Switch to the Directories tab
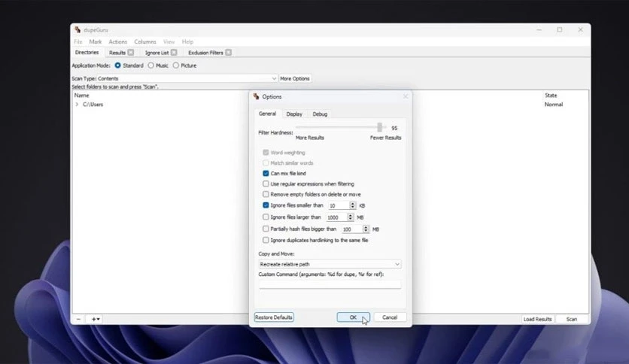The width and height of the screenshot is (629, 364). (x=87, y=53)
